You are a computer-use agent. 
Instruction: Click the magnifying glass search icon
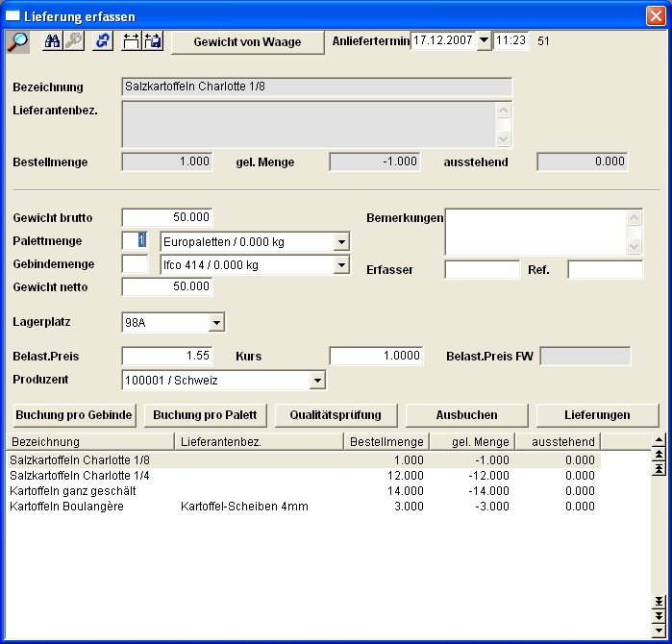click(x=18, y=41)
